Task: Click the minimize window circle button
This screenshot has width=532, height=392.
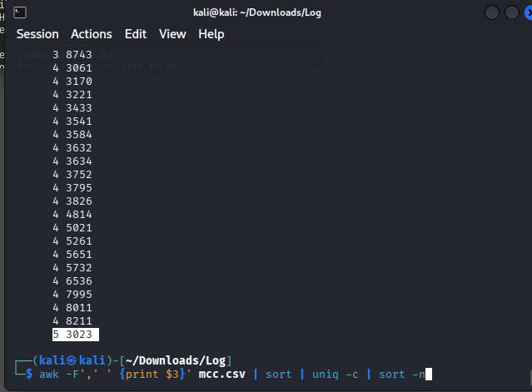Action: tap(492, 12)
